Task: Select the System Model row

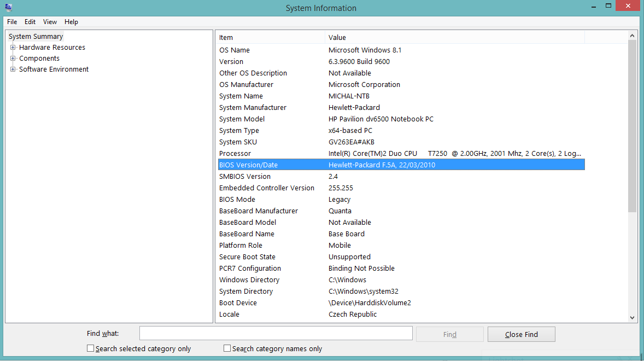Action: coord(401,119)
